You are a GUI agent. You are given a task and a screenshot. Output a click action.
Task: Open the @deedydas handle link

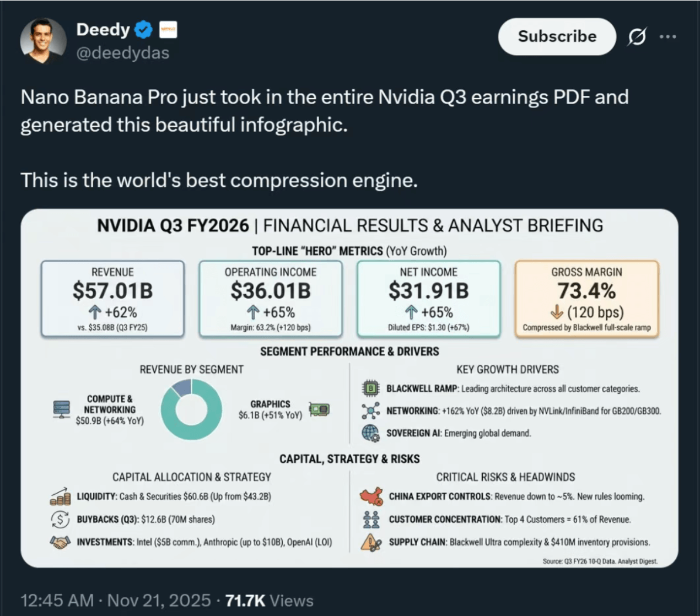coord(122,53)
